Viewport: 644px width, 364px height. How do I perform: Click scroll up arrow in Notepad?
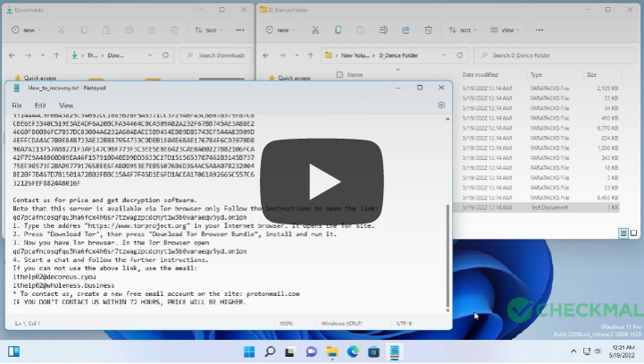click(447, 119)
